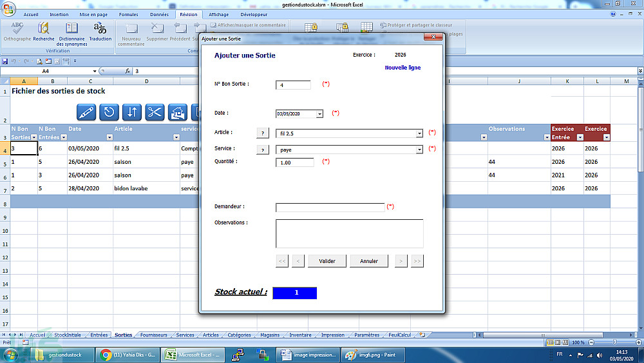Click the Windows Start button
This screenshot has width=644, height=363.
[11, 355]
